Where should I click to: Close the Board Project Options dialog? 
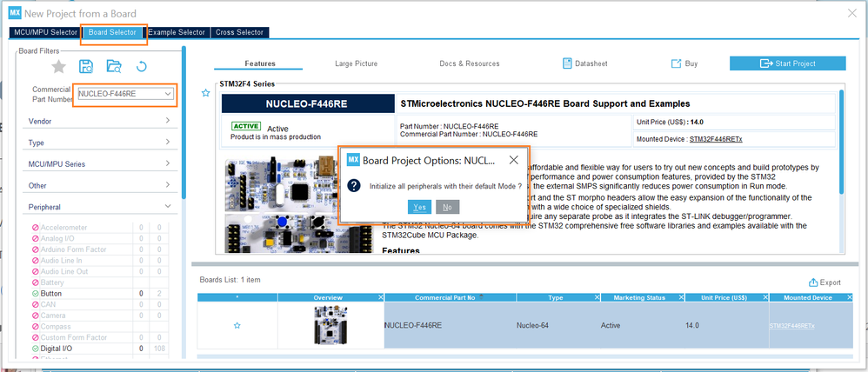click(513, 160)
